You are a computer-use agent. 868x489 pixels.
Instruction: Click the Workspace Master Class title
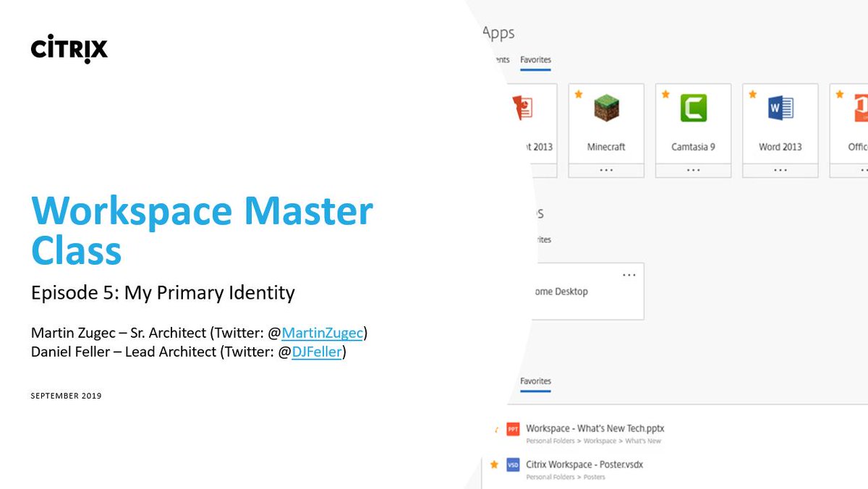pos(202,230)
